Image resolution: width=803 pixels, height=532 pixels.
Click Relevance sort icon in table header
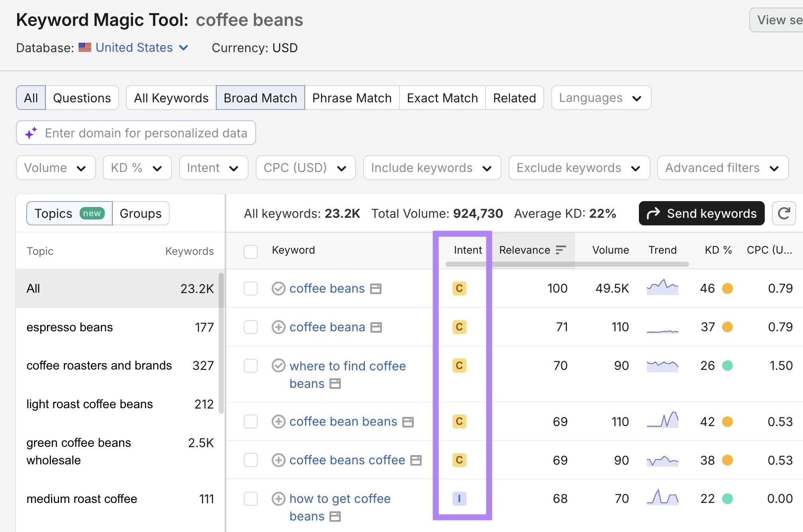[561, 250]
